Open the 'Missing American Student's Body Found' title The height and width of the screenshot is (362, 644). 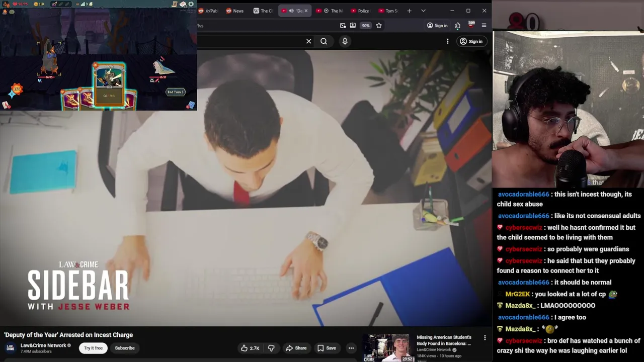click(x=444, y=340)
